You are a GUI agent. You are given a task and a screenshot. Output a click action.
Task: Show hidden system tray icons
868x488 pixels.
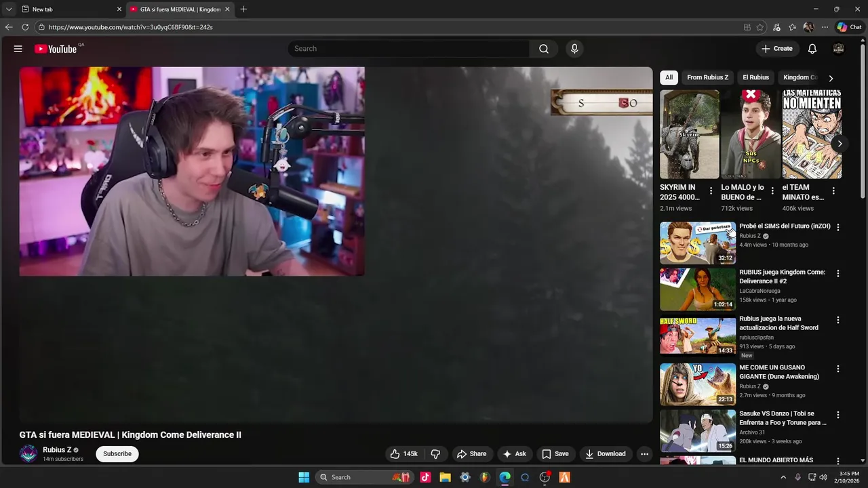pos(783,477)
